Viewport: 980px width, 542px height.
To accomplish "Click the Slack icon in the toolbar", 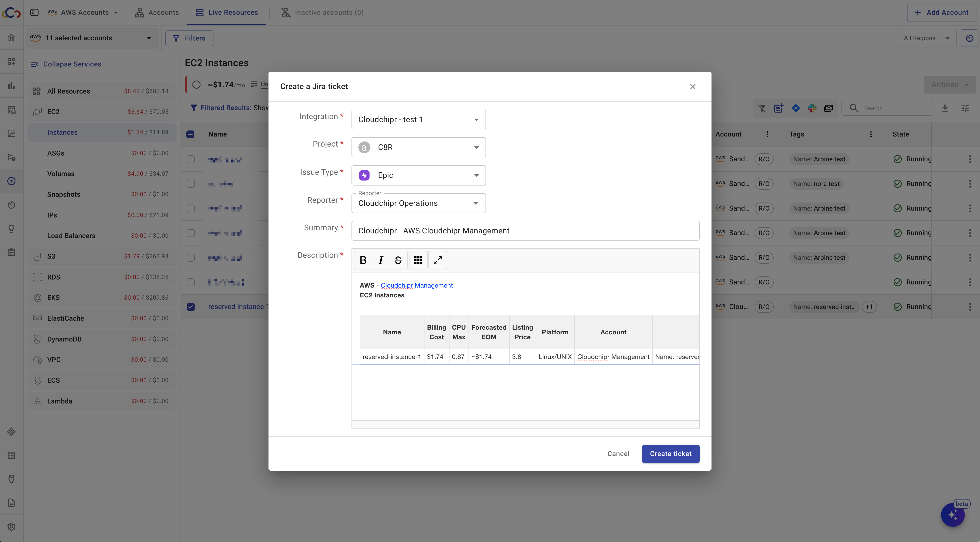I will [x=812, y=108].
